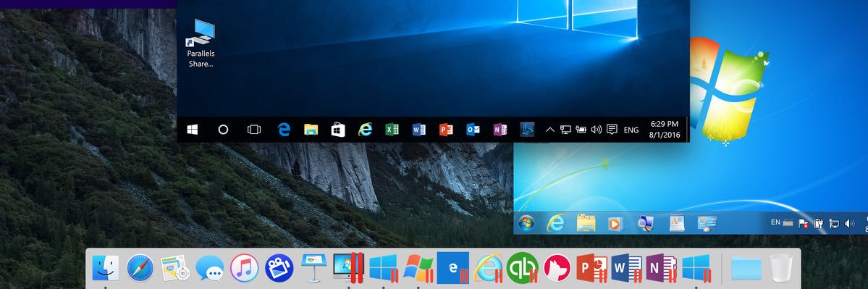This screenshot has height=289, width=868.
Task: Launch Internet Explorer from Windows 10 taskbar
Action: (365, 130)
